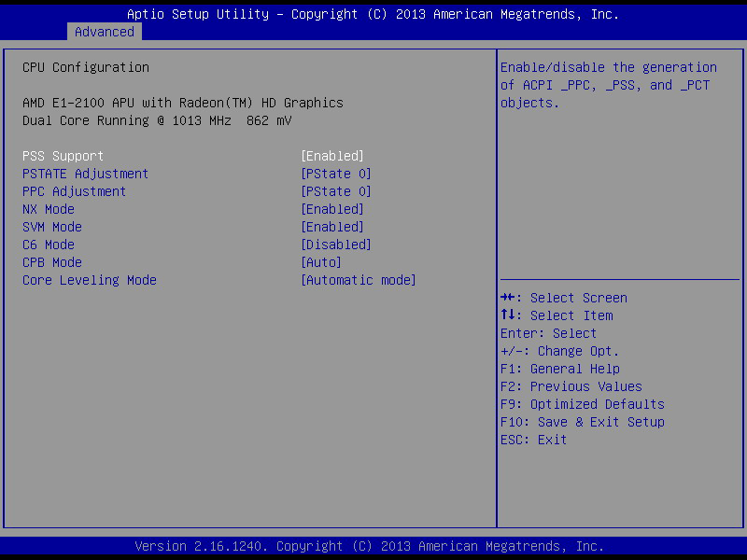This screenshot has width=747, height=560.
Task: Open PSTATE Adjustment PState 0 value
Action: (x=336, y=174)
